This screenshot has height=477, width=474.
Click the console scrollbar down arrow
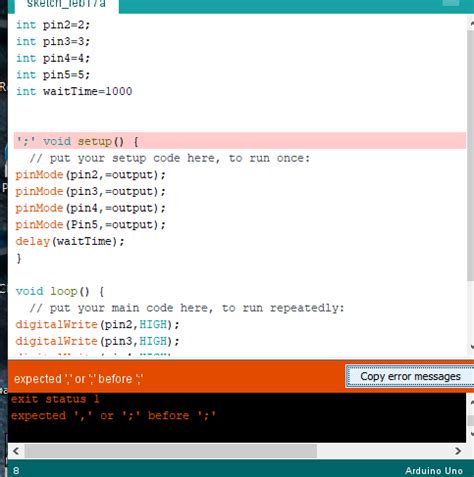point(471,433)
